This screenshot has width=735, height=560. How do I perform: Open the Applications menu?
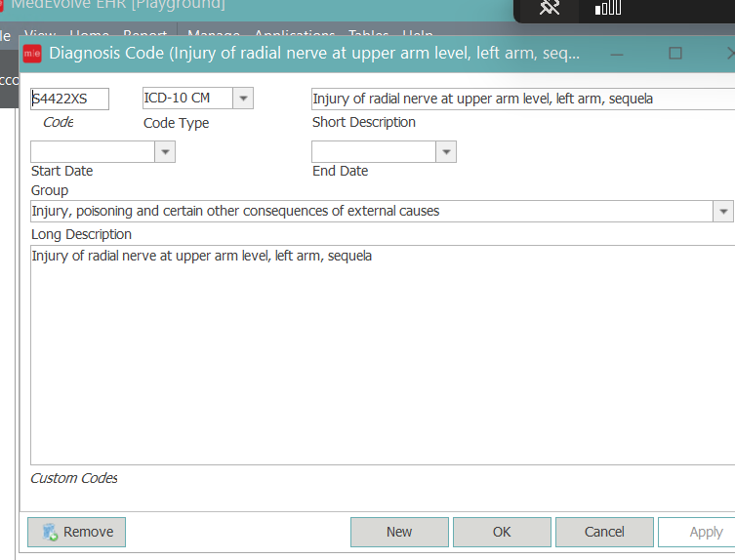tap(294, 35)
